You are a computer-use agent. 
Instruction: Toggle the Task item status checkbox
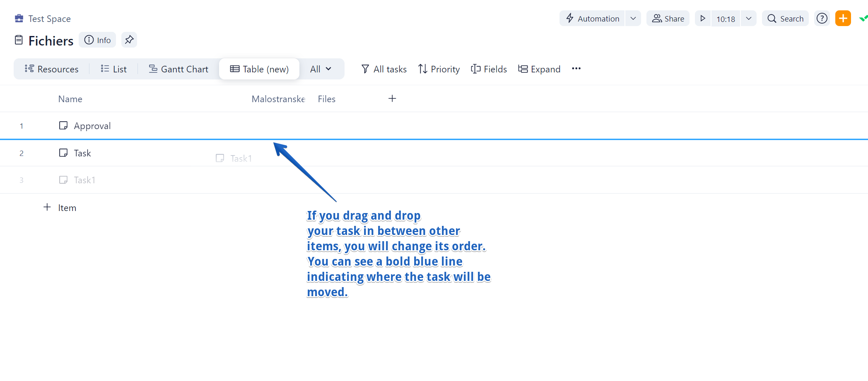pyautogui.click(x=63, y=153)
